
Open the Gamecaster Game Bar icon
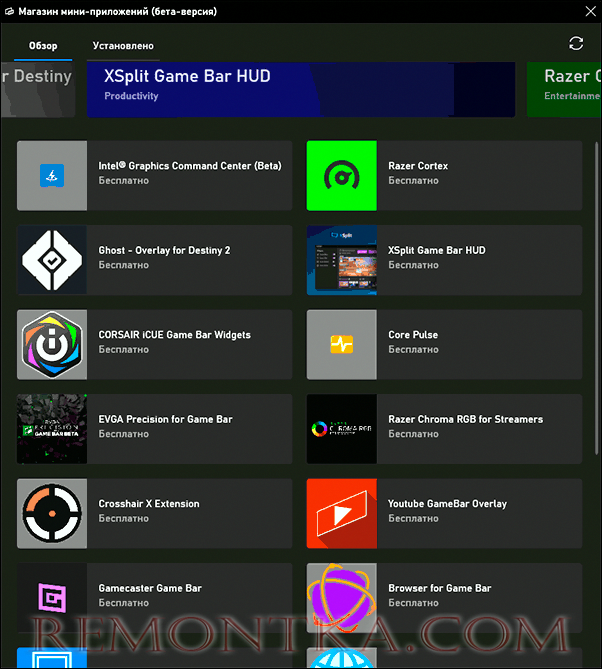(52, 598)
